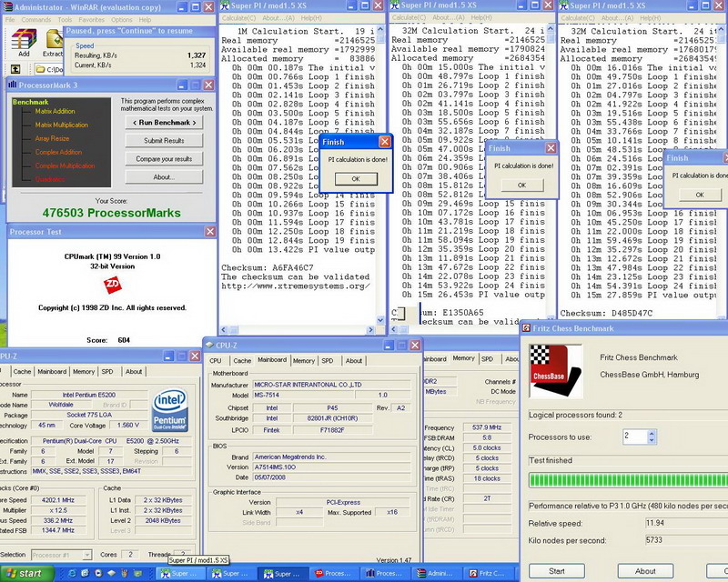Switch to SPD tab in middle CPU-Z
Screen dimensions: 728x582
[x=328, y=361]
